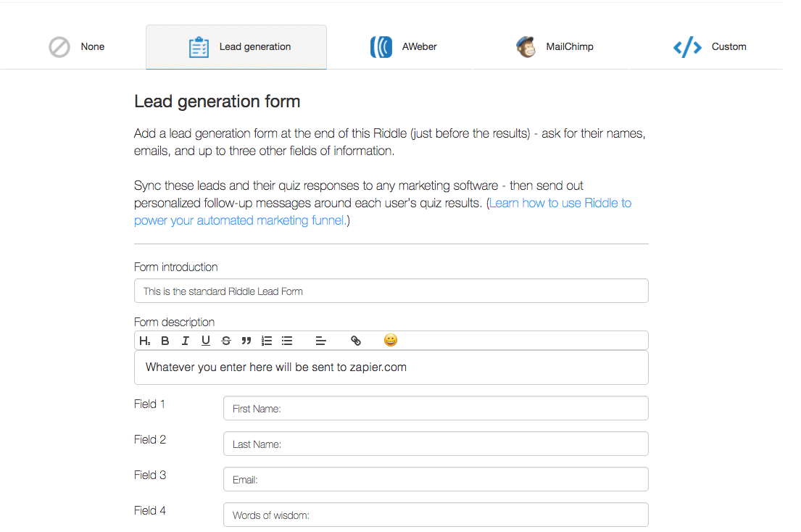This screenshot has height=532, width=801.
Task: Click the Custom code brackets icon
Action: (687, 47)
